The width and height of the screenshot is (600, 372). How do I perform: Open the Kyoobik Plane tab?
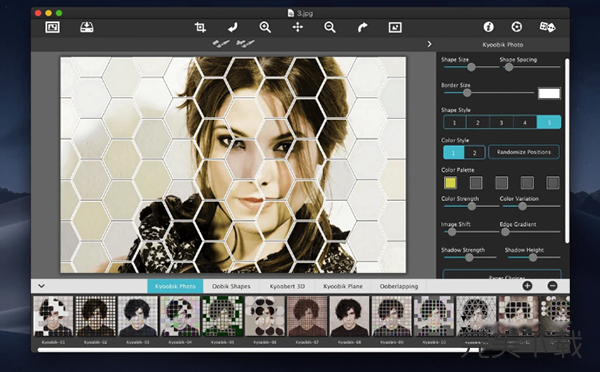tap(343, 286)
